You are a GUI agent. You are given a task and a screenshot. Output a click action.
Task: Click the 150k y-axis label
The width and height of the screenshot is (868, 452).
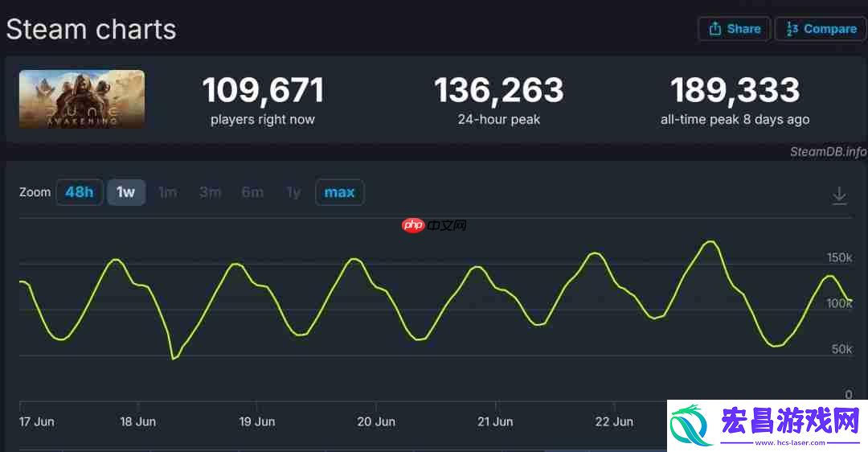pyautogui.click(x=839, y=257)
